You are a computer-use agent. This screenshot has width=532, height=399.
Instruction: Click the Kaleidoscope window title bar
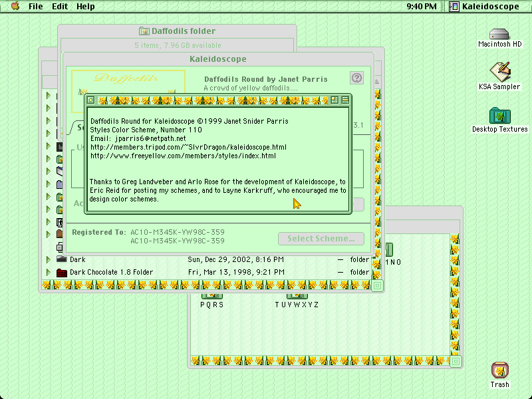pos(218,59)
